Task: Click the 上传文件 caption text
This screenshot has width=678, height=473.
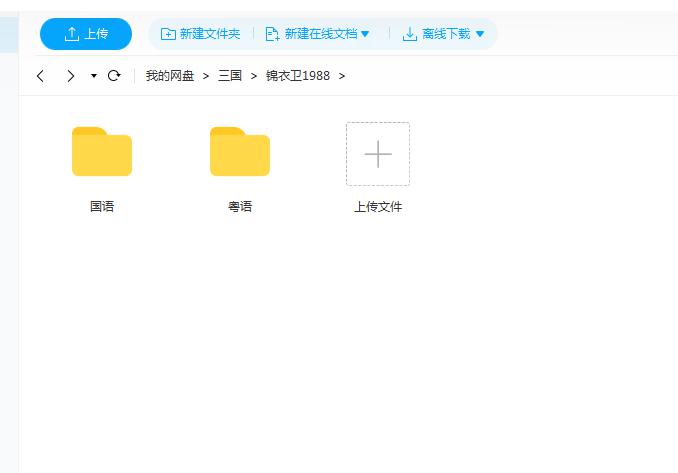Action: tap(378, 206)
